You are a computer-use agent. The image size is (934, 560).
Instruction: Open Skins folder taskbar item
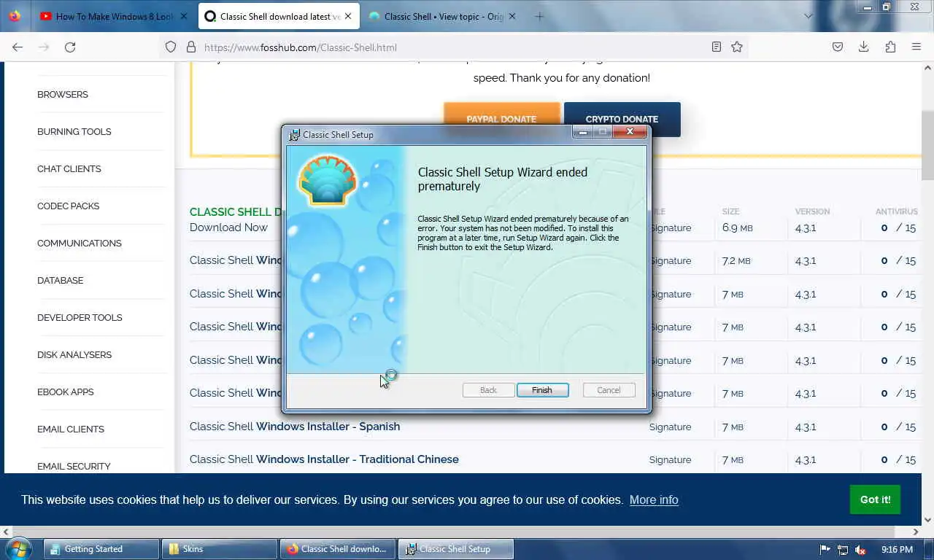(x=220, y=549)
